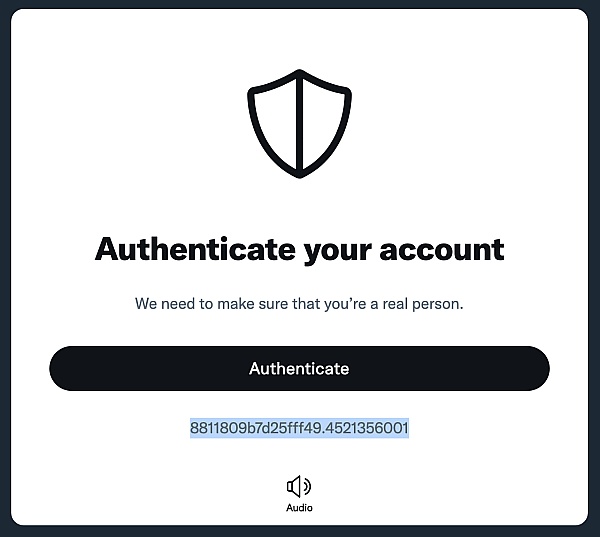Click the shield icon at top
600x537 pixels.
click(300, 124)
